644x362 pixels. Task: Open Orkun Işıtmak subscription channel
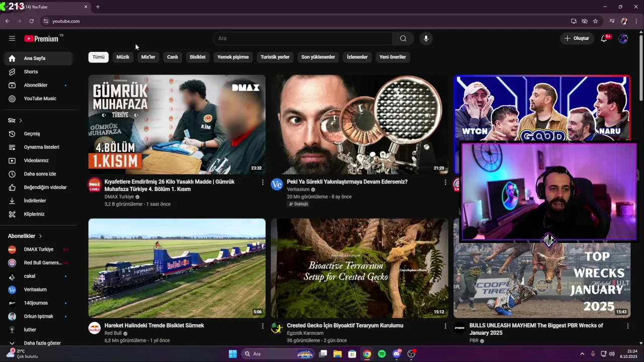pos(38,316)
